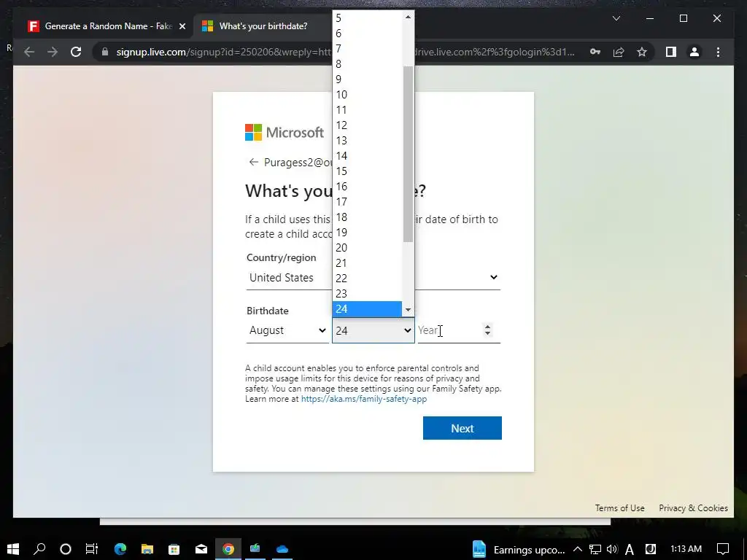Choose day 22 in the list
Screen dimensions: 747x560
(367, 278)
